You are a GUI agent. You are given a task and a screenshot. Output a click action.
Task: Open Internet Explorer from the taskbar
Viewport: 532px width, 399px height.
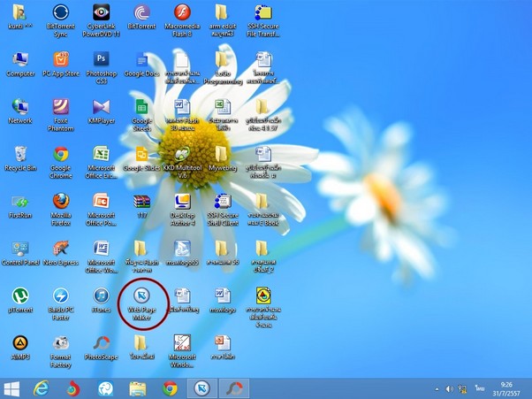[x=41, y=388]
